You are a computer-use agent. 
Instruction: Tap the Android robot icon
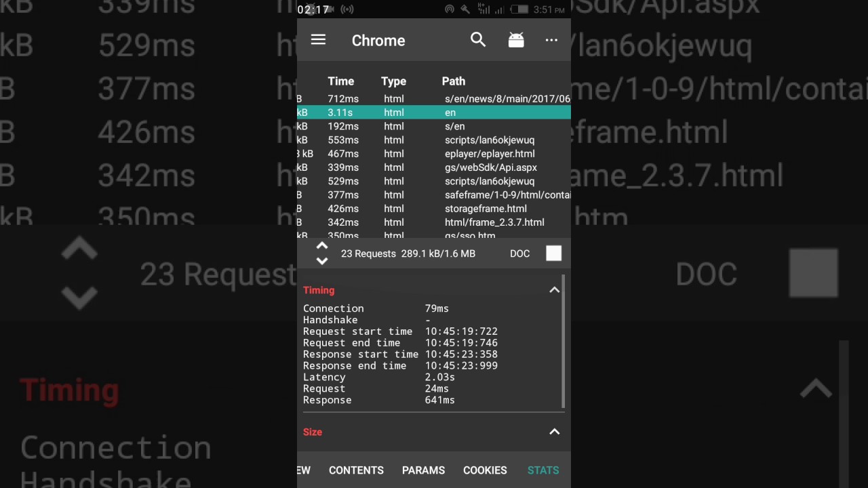pyautogui.click(x=516, y=40)
